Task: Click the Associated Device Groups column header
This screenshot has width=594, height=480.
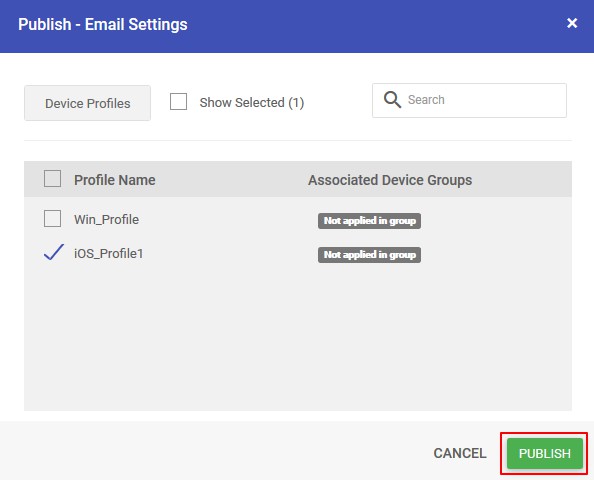Action: (x=390, y=180)
